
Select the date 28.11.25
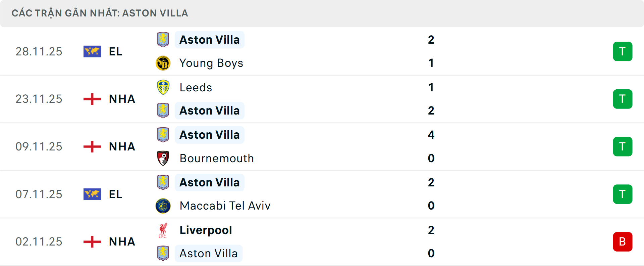tap(39, 51)
